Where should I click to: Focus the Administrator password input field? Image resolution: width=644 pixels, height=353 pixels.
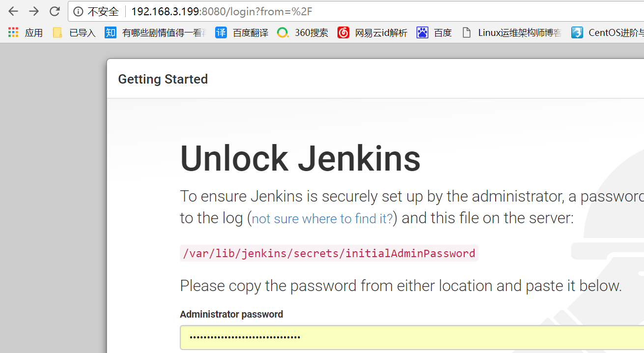(x=344, y=337)
